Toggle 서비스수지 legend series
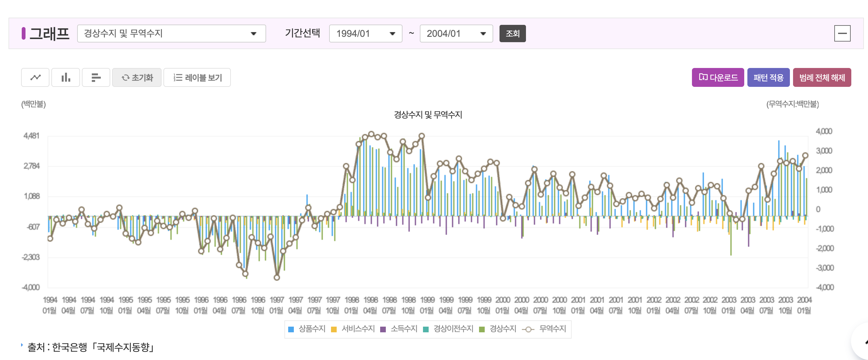 point(353,329)
